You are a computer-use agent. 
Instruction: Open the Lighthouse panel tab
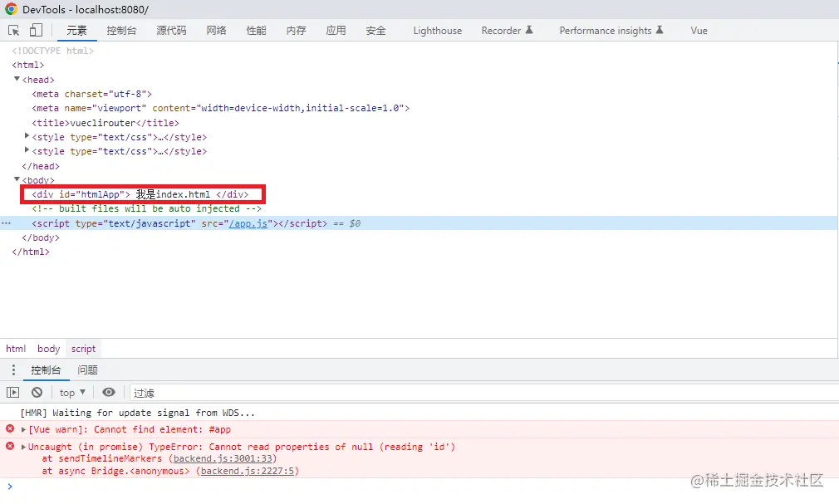[x=437, y=30]
